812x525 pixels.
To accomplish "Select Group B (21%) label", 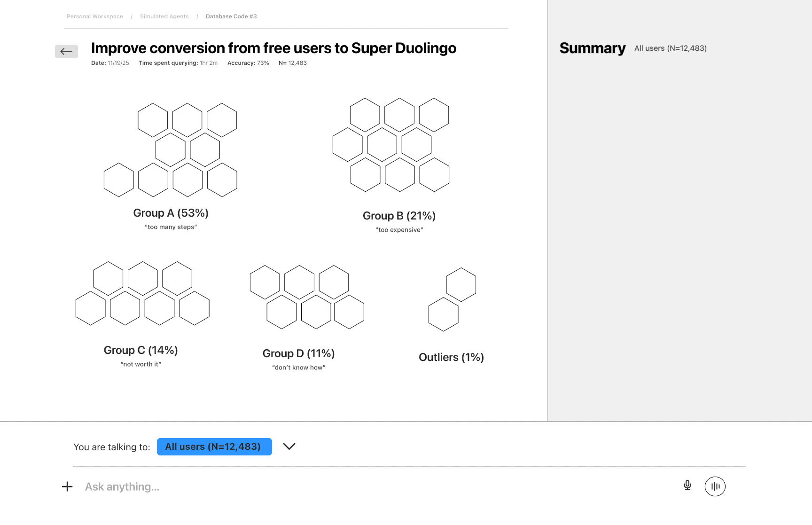I will coord(399,216).
